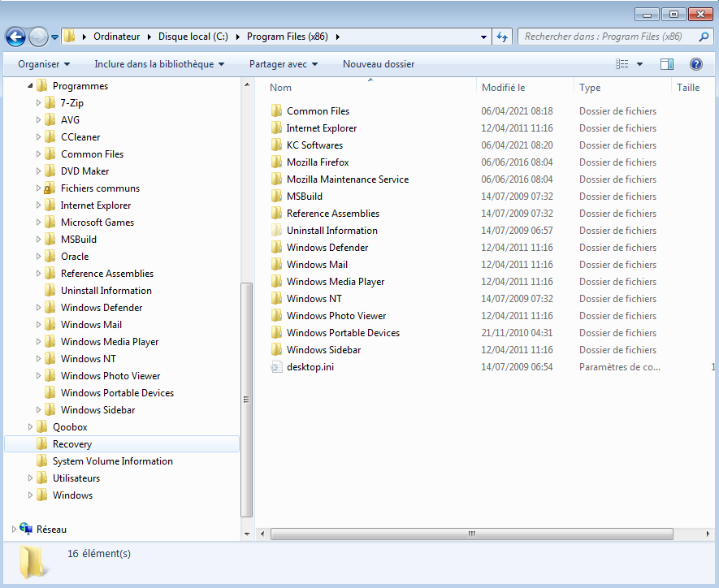Expand the Utilisateurs tree node
Screen dimensions: 719x588
30,478
